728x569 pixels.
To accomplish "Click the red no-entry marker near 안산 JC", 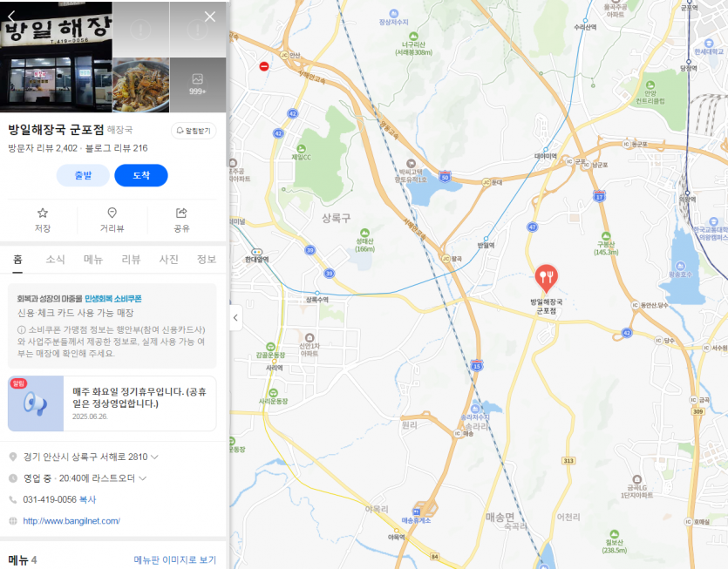I will (263, 66).
